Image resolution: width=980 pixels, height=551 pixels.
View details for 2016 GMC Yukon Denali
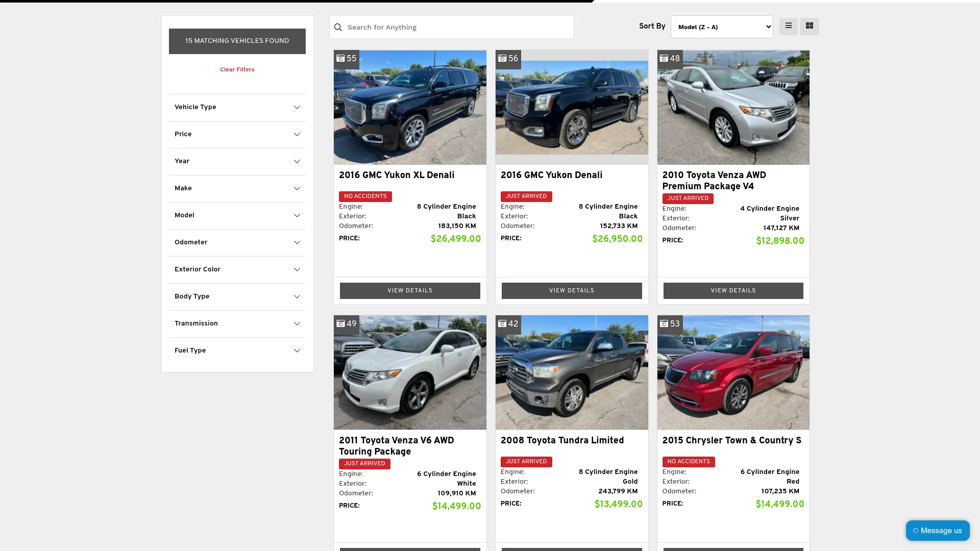pyautogui.click(x=572, y=291)
